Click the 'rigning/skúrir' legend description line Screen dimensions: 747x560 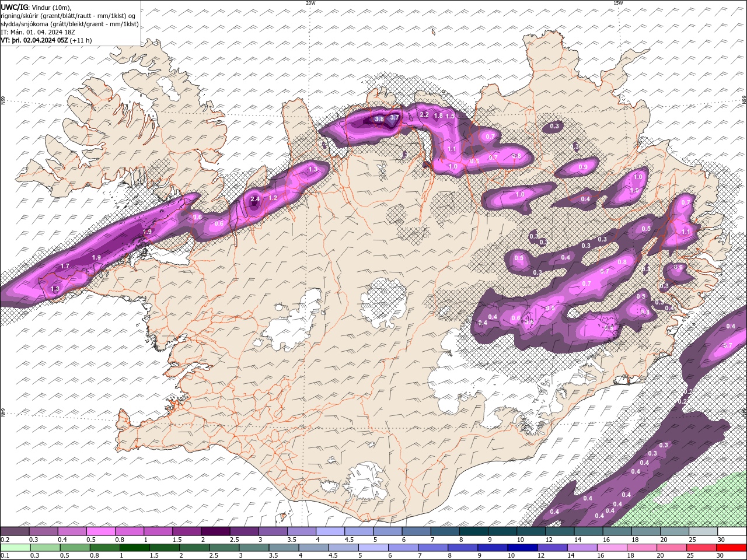tap(67, 15)
